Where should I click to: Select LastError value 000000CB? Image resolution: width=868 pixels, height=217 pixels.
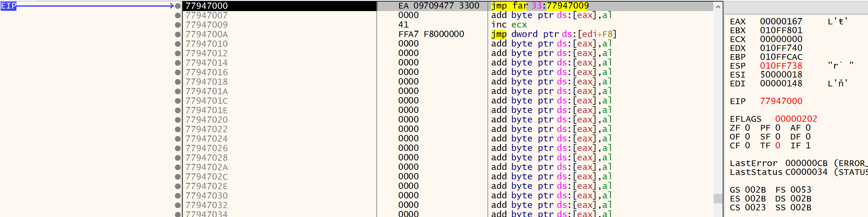pos(806,163)
